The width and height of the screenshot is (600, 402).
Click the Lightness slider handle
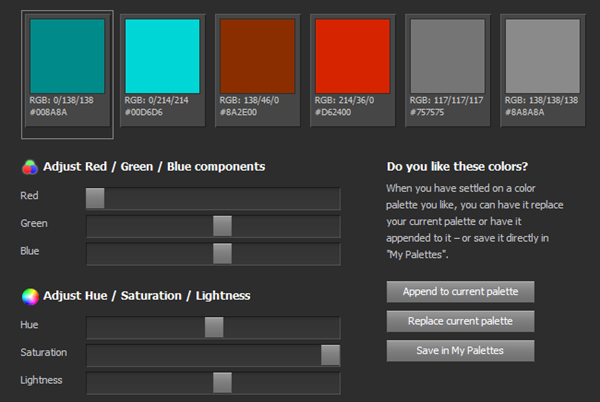point(222,382)
